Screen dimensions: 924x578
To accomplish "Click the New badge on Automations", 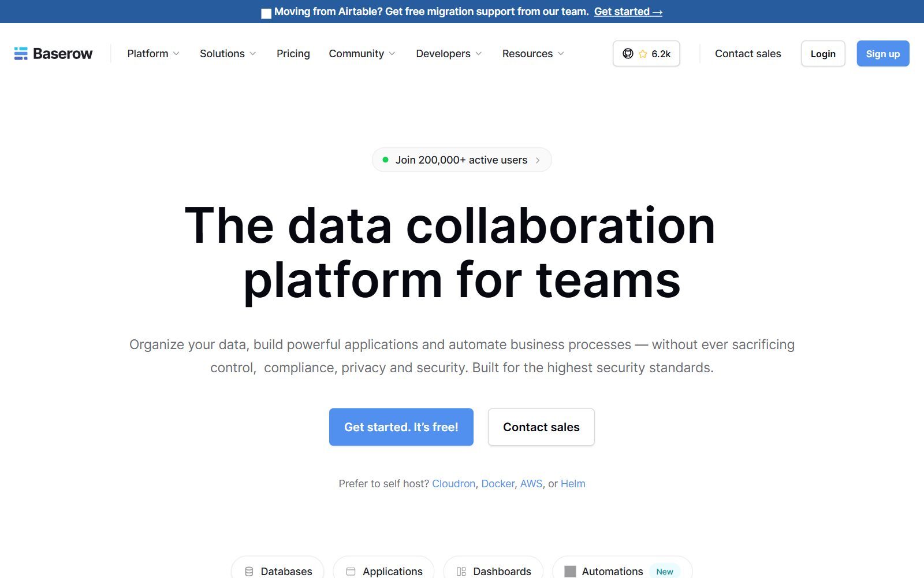I will 665,571.
